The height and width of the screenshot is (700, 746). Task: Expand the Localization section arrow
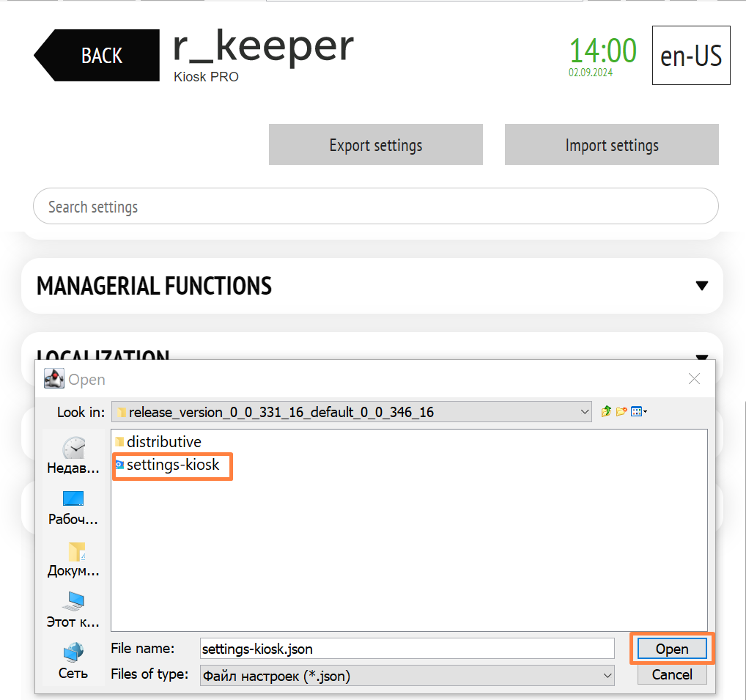(702, 356)
